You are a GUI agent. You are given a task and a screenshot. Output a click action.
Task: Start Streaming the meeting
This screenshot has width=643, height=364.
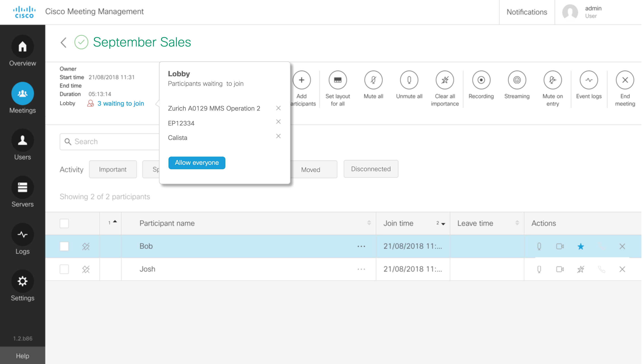[x=517, y=80]
